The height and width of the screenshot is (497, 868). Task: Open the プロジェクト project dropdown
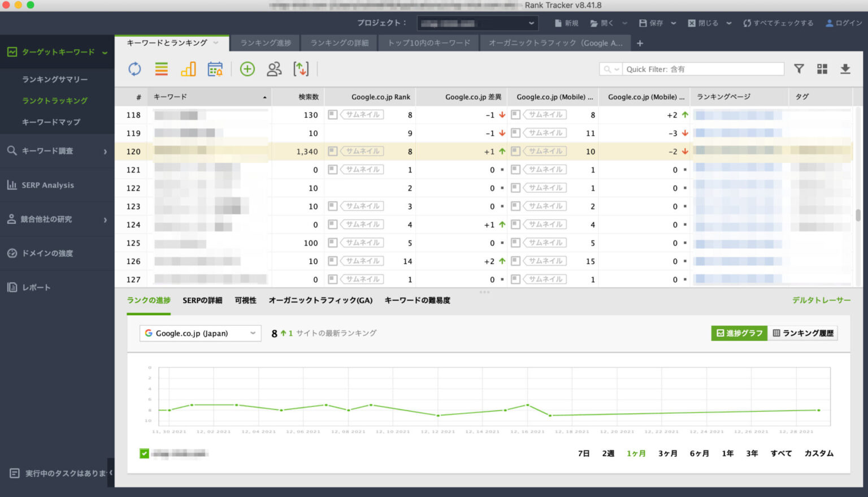(478, 23)
